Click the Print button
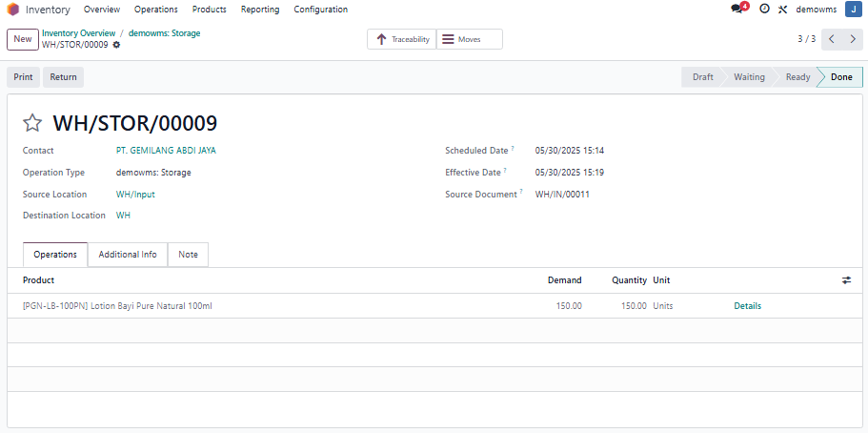The image size is (868, 433). (x=23, y=77)
